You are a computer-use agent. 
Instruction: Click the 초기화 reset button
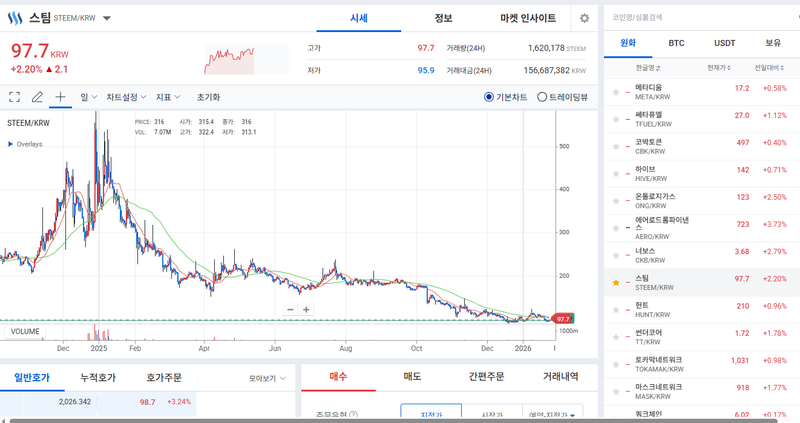pos(208,97)
